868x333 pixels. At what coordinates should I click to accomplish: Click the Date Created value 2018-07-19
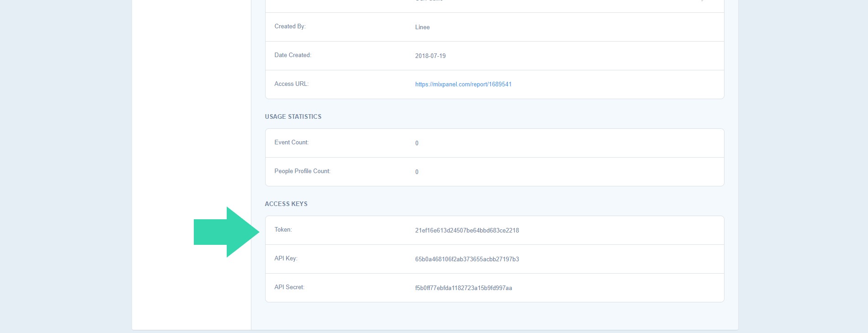pyautogui.click(x=430, y=56)
